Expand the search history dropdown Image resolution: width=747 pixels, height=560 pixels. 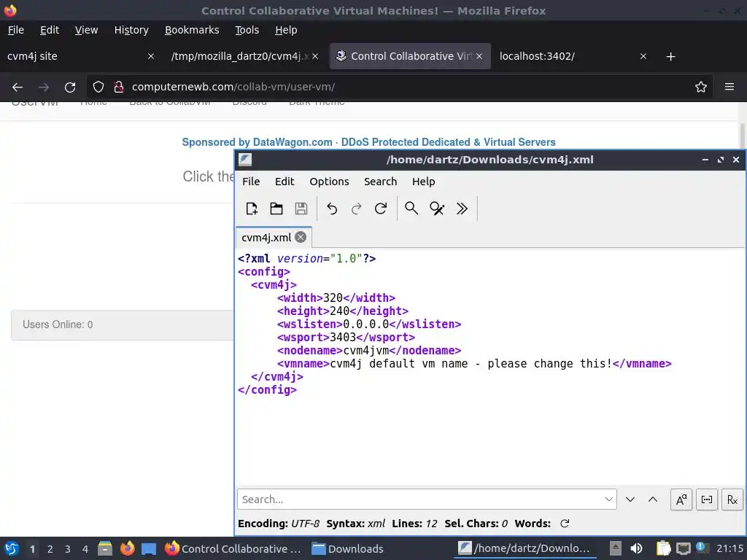point(609,499)
